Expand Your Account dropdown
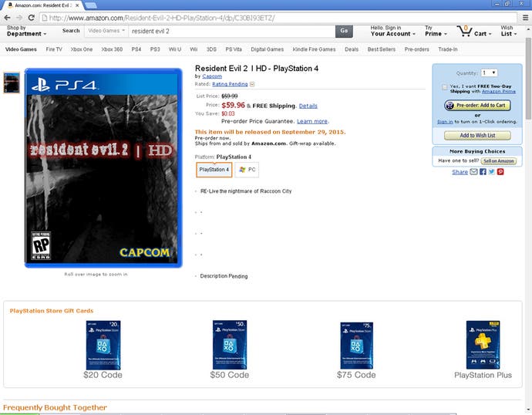The image size is (532, 415). [392, 31]
